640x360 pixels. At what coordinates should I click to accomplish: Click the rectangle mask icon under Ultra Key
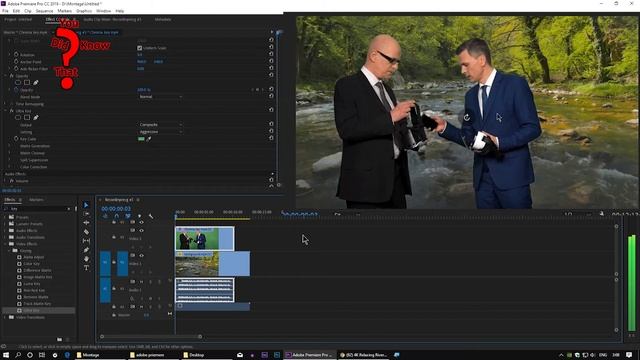point(27,118)
